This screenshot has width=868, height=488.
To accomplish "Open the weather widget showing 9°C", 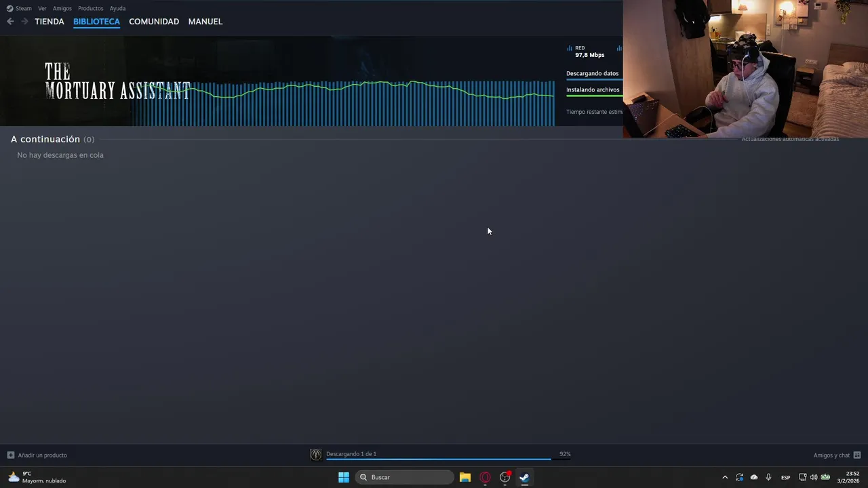I will click(37, 477).
